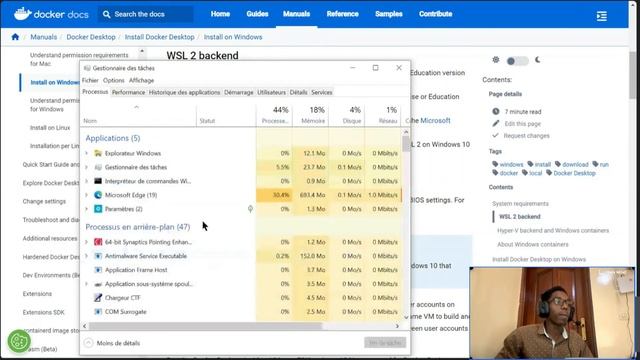Expand Application sous-système spouleur row
Image resolution: width=640 pixels, height=360 pixels.
86,284
